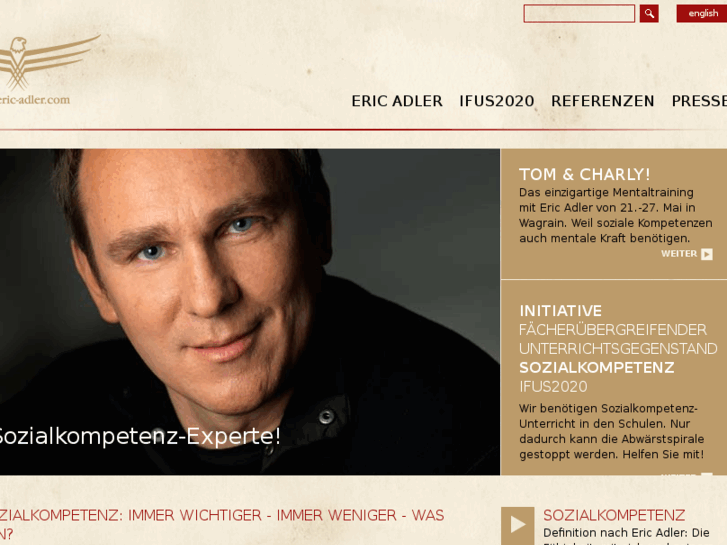Switch site language to english
727x545 pixels.
point(701,13)
